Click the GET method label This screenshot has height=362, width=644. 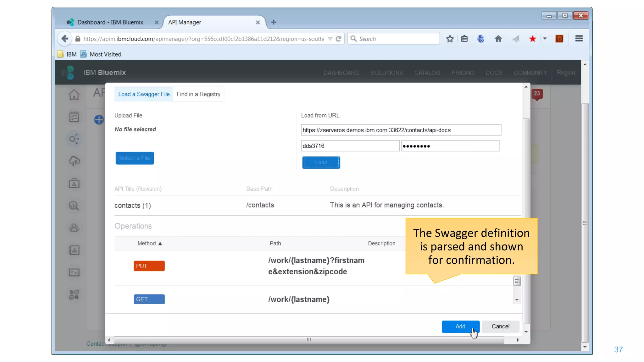(149, 299)
